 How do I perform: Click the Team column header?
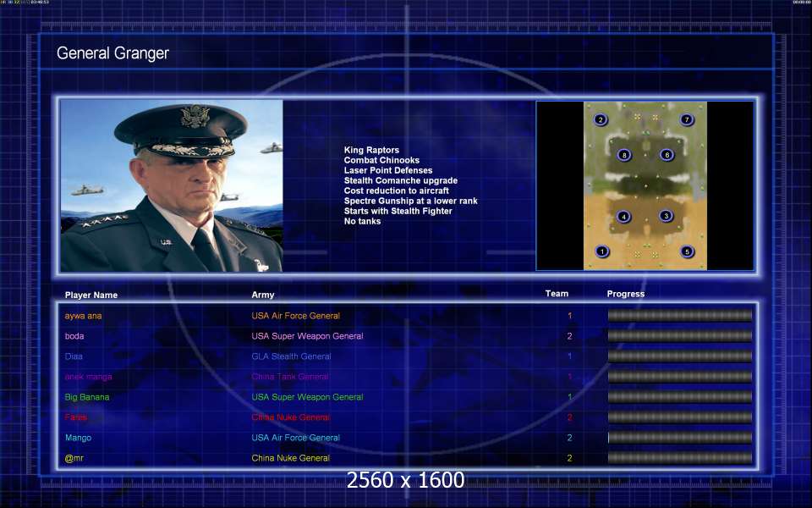click(557, 294)
